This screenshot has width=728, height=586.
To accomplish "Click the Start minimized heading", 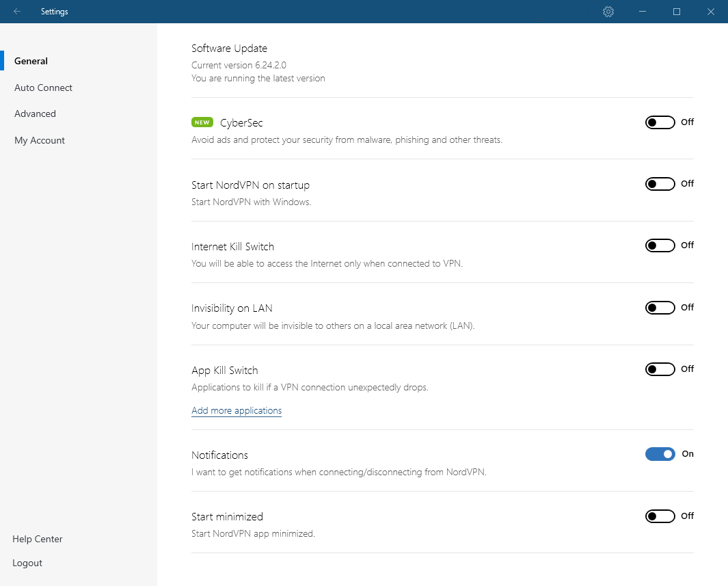I will click(227, 517).
